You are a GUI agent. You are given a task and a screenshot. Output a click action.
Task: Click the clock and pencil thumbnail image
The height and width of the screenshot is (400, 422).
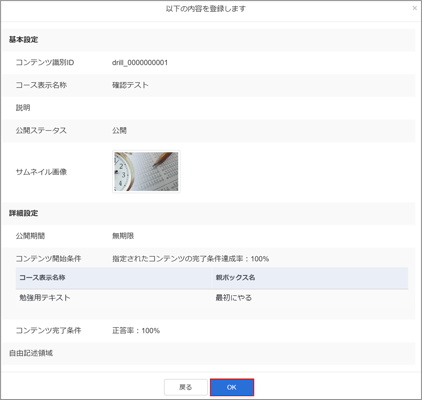146,172
